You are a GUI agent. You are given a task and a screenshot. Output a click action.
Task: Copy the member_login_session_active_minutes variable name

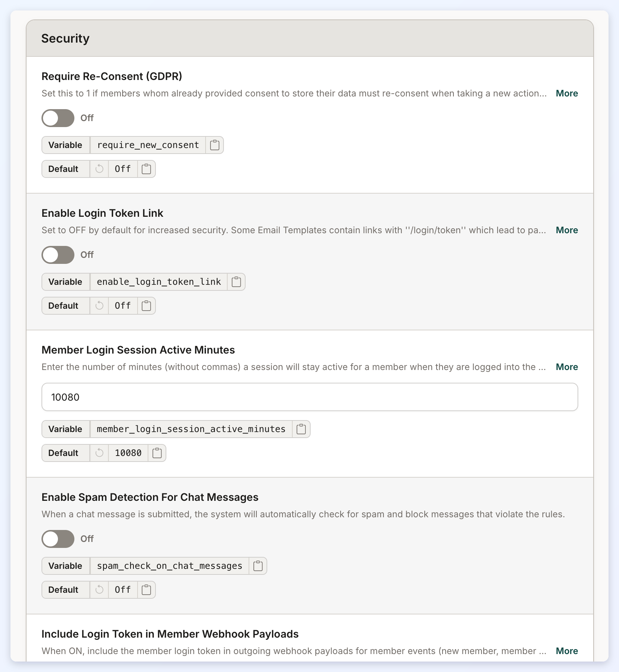coord(301,429)
